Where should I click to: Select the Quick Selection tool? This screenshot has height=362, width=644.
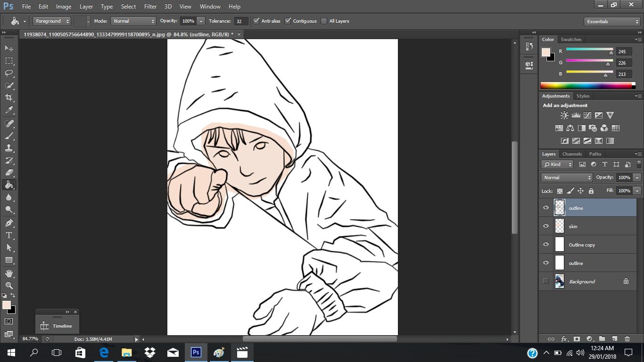9,85
